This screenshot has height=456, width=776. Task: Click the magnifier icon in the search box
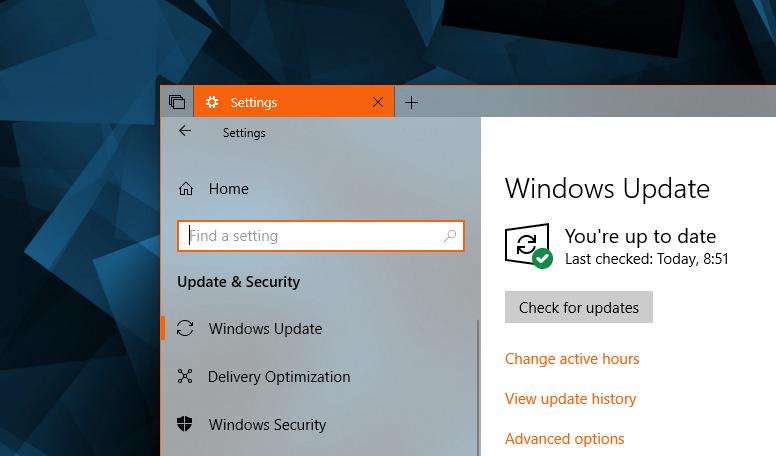tap(450, 236)
